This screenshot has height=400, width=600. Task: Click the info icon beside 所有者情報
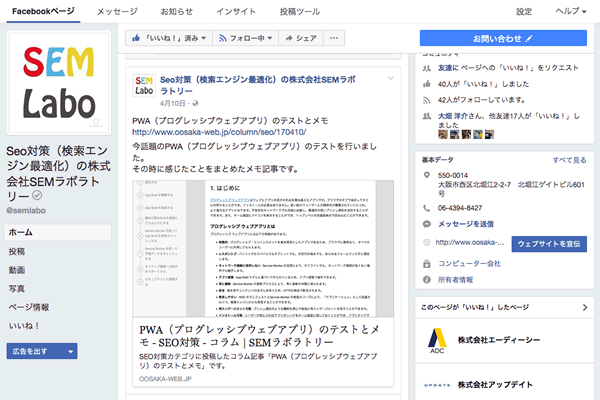tap(427, 280)
